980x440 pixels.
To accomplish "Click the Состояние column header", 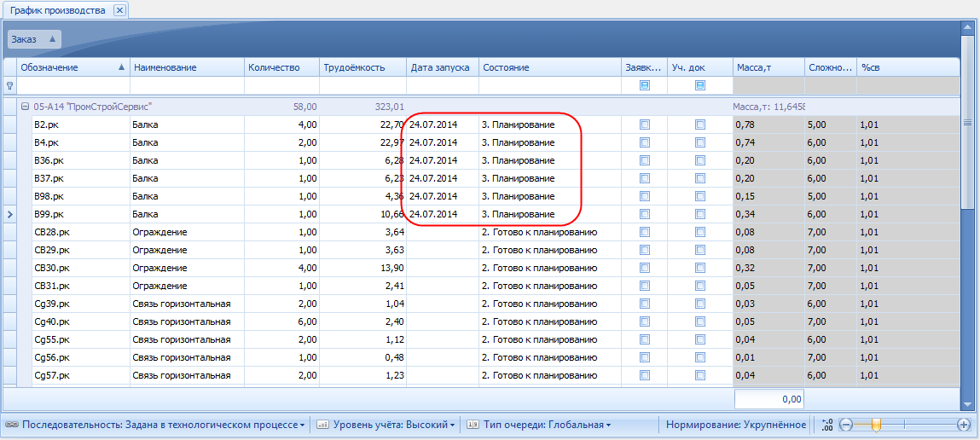I will [550, 67].
